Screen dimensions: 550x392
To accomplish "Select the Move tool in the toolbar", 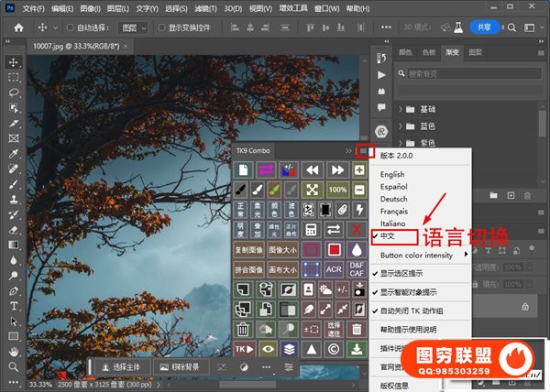I will [14, 61].
